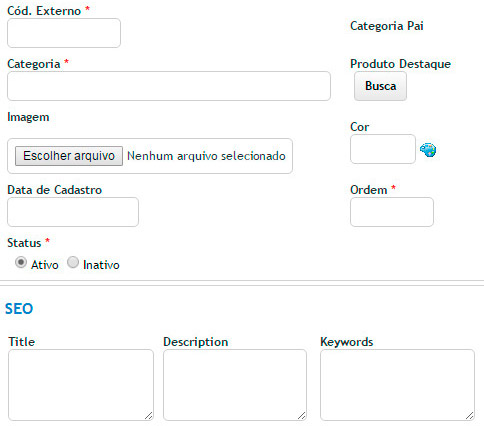Click the Keywords textarea resize handle
484x426 pixels.
coord(470,415)
